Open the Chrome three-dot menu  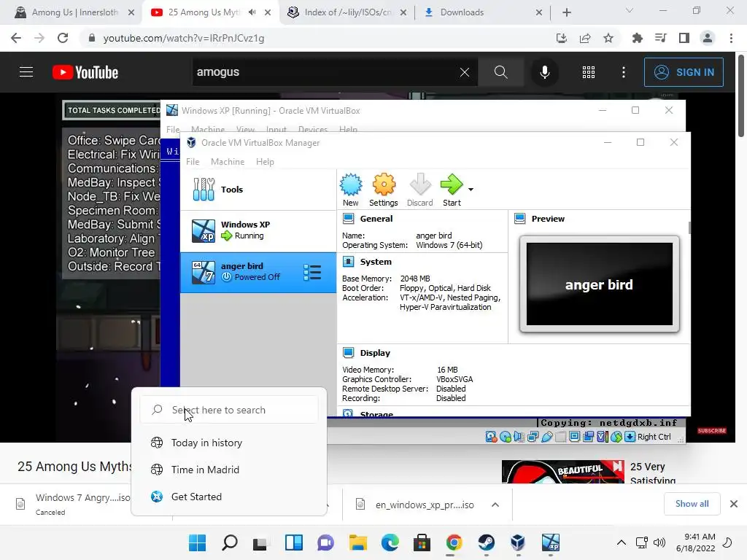pos(731,38)
